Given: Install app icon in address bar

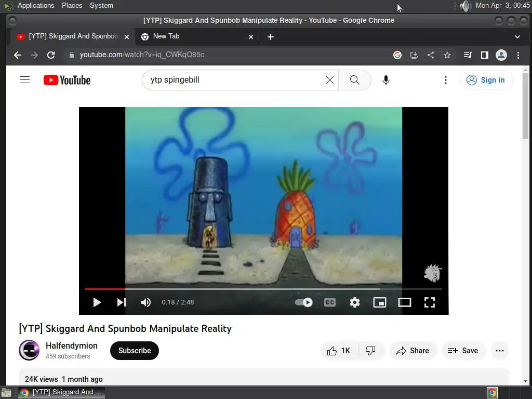Looking at the screenshot, I should pyautogui.click(x=414, y=55).
